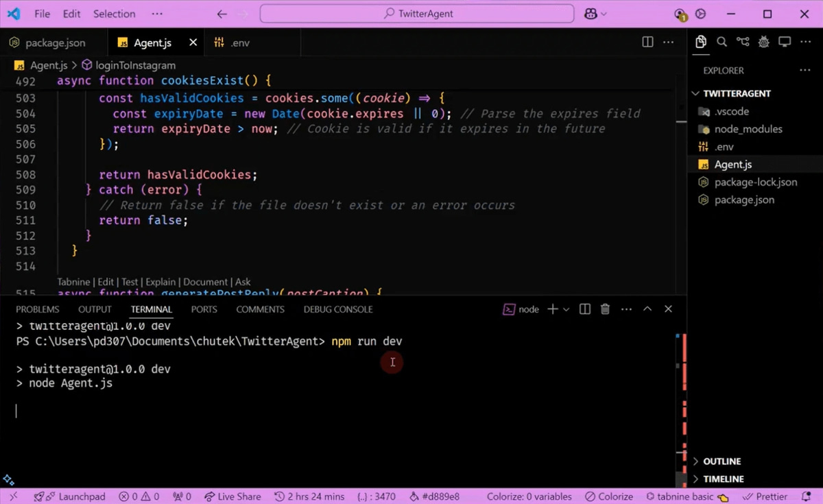The height and width of the screenshot is (504, 823).
Task: Switch to the DEBUG CONSOLE panel tab
Action: click(338, 309)
